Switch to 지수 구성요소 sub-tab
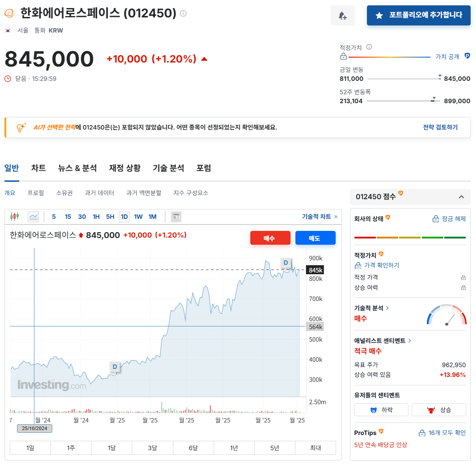The width and height of the screenshot is (476, 464). (x=191, y=193)
